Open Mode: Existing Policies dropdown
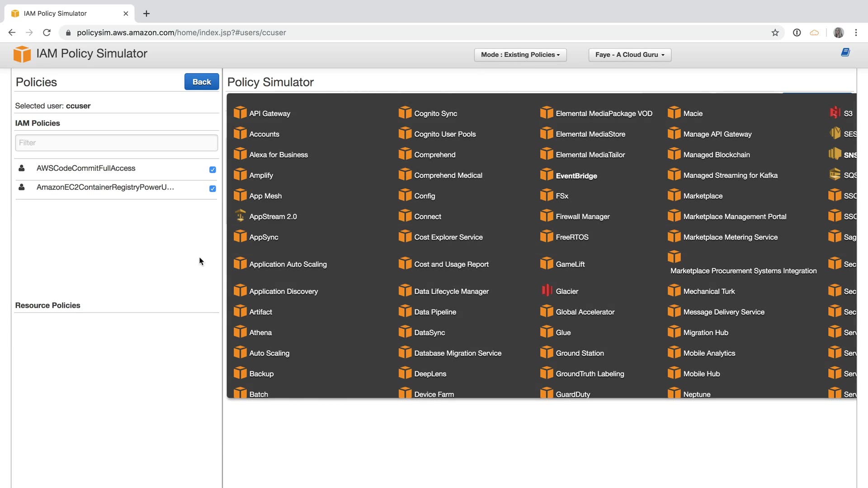This screenshot has width=868, height=488. pos(520,55)
